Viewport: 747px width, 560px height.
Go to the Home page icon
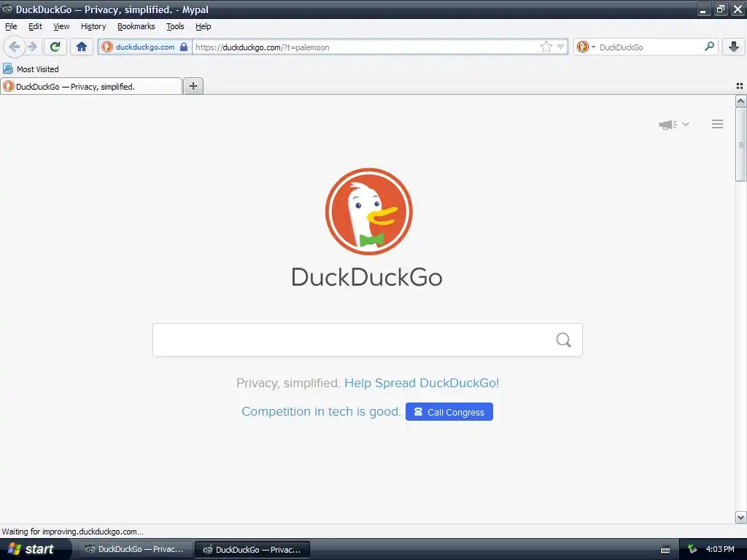click(82, 47)
